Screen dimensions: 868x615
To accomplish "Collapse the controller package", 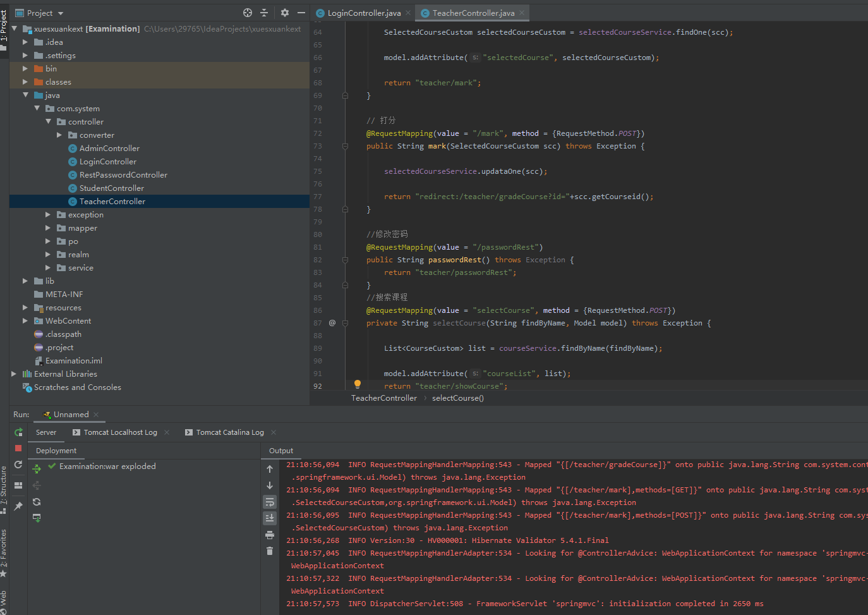I will tap(49, 122).
